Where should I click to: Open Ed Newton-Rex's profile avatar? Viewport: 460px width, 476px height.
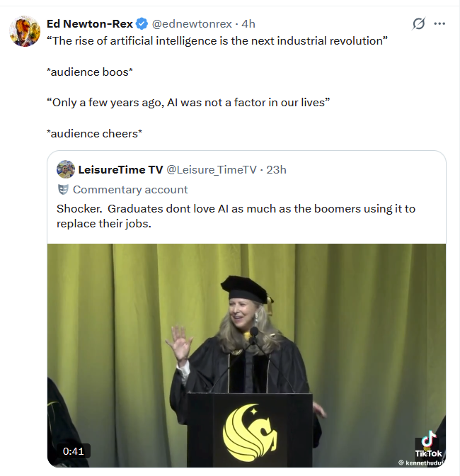[x=25, y=31]
